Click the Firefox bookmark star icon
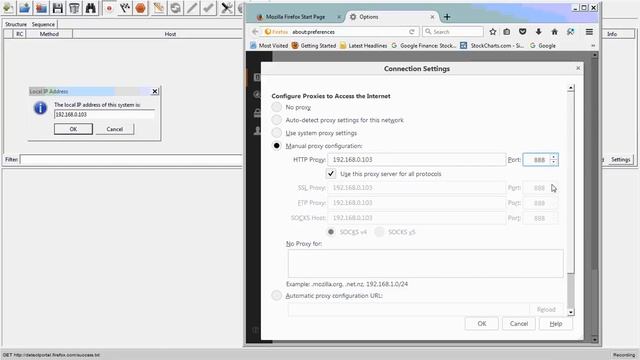 pyautogui.click(x=493, y=31)
